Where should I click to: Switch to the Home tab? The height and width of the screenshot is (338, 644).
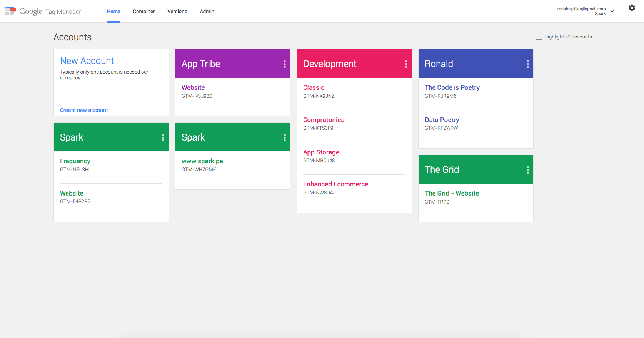coord(113,12)
